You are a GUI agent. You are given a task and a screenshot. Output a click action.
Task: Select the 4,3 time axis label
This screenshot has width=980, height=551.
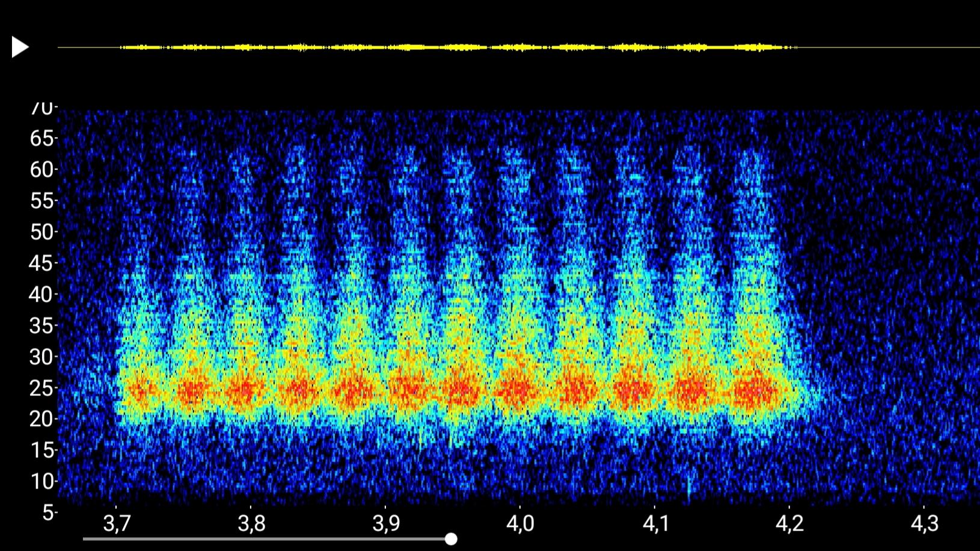924,523
